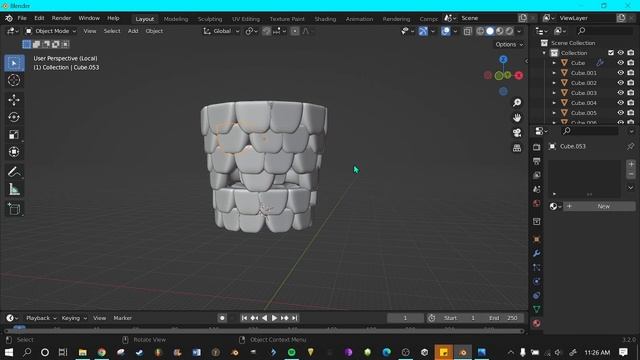The width and height of the screenshot is (640, 360).
Task: Open the Physics properties tab icon
Action: click(537, 281)
